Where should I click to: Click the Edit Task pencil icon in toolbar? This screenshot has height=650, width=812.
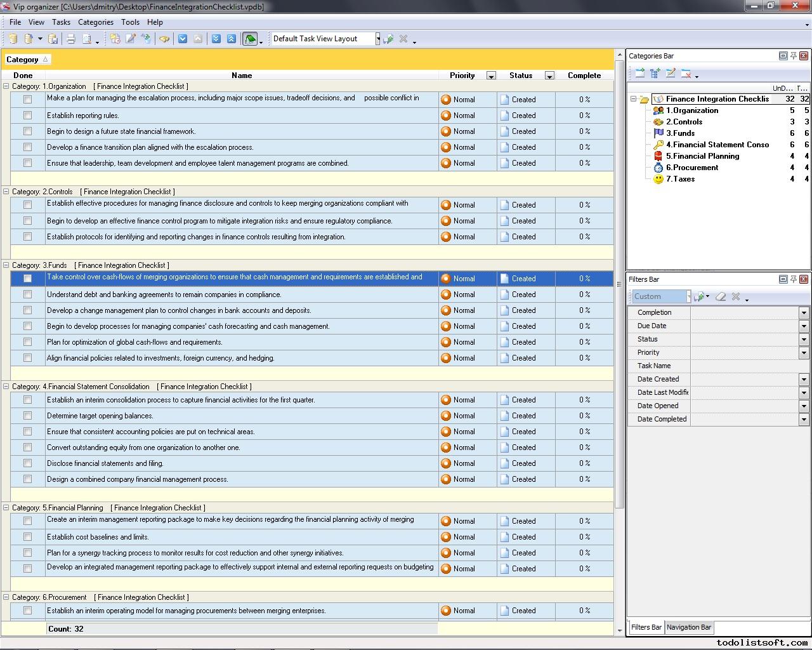(131, 39)
